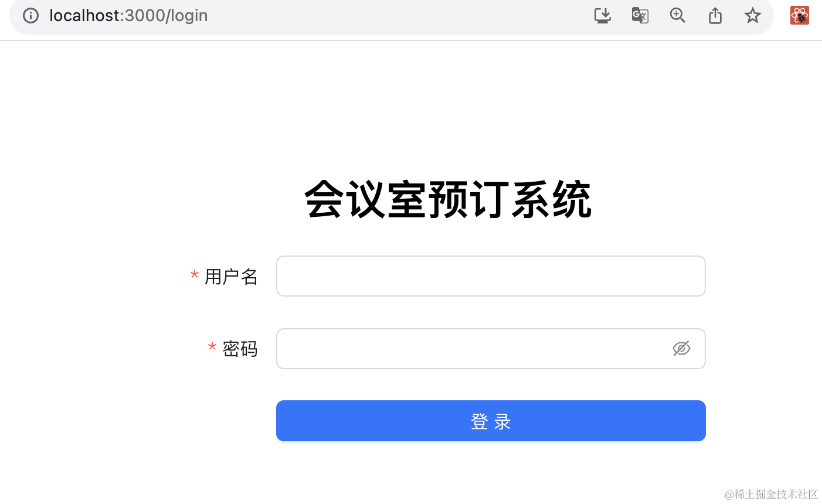Focus the 用户名 input field
The width and height of the screenshot is (822, 504).
click(491, 276)
